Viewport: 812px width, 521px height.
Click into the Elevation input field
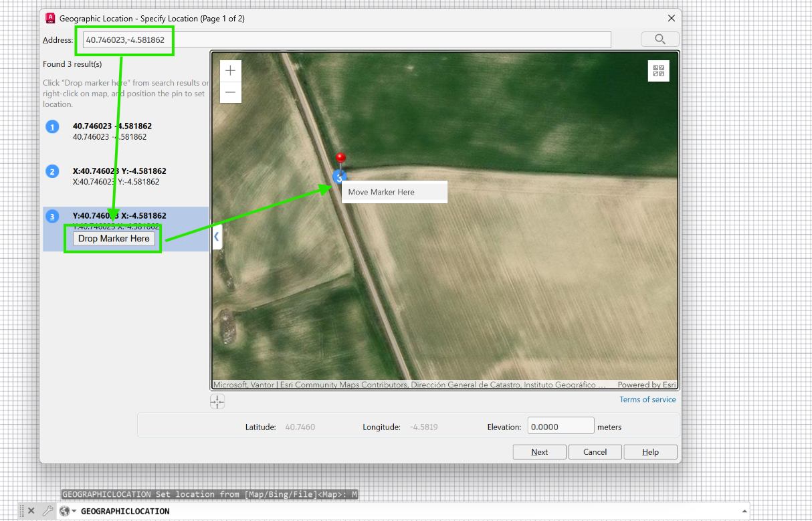click(x=560, y=427)
